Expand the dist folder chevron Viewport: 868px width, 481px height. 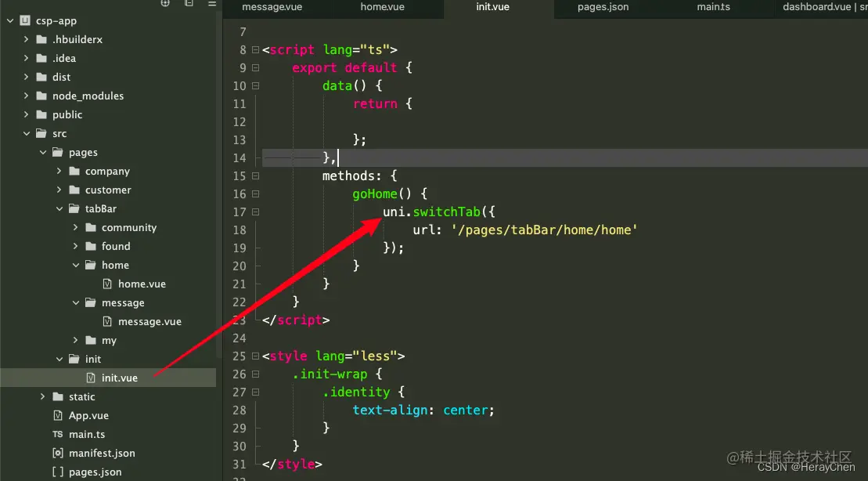pyautogui.click(x=26, y=77)
